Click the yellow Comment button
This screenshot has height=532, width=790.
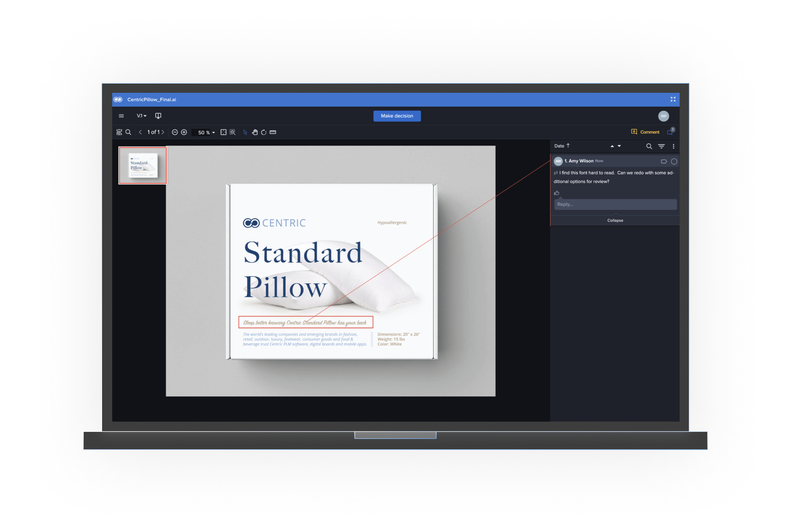pos(645,132)
